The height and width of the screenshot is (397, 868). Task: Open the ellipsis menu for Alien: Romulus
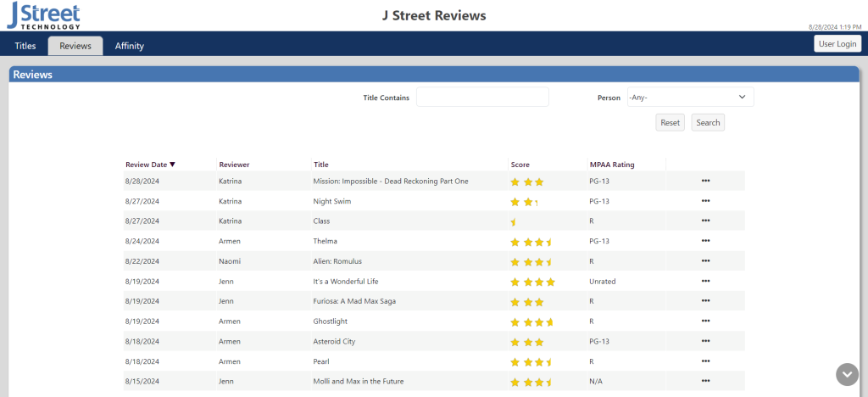(705, 260)
